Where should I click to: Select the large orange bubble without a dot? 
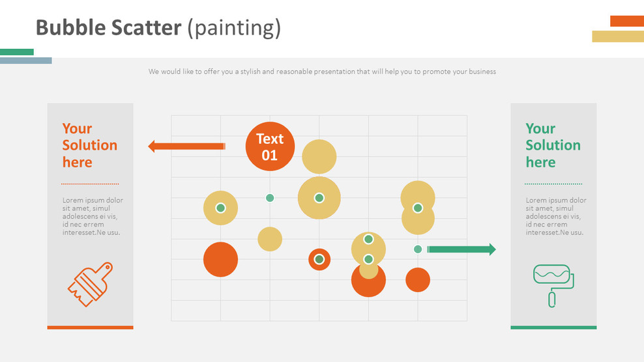point(220,259)
